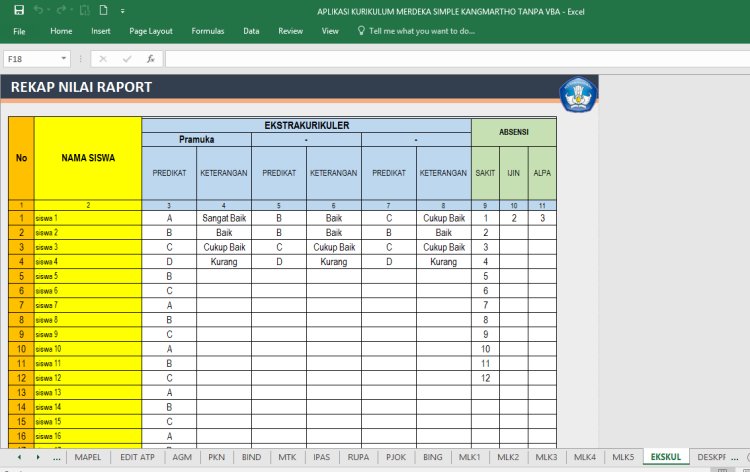
Task: Click the Save icon in quick access toolbar
Action: tap(18, 10)
